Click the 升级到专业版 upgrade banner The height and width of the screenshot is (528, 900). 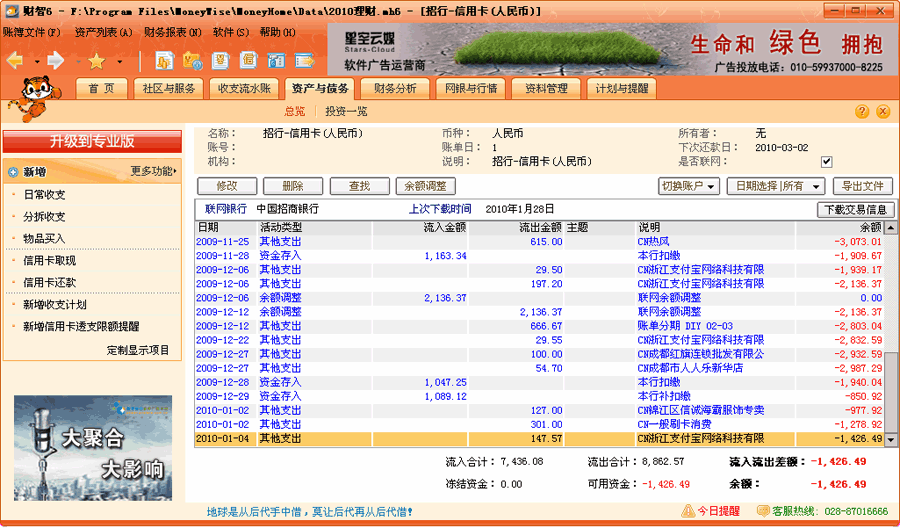click(x=92, y=141)
